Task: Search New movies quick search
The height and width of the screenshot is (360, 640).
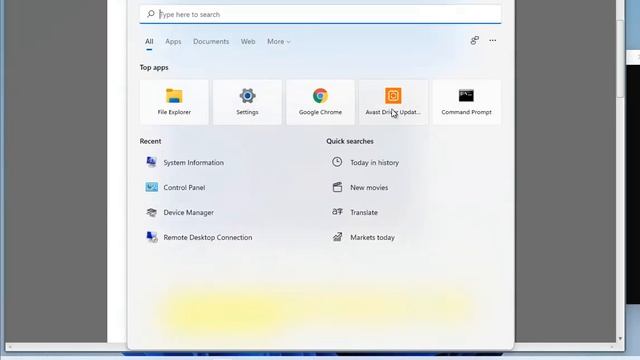Action: (x=369, y=187)
